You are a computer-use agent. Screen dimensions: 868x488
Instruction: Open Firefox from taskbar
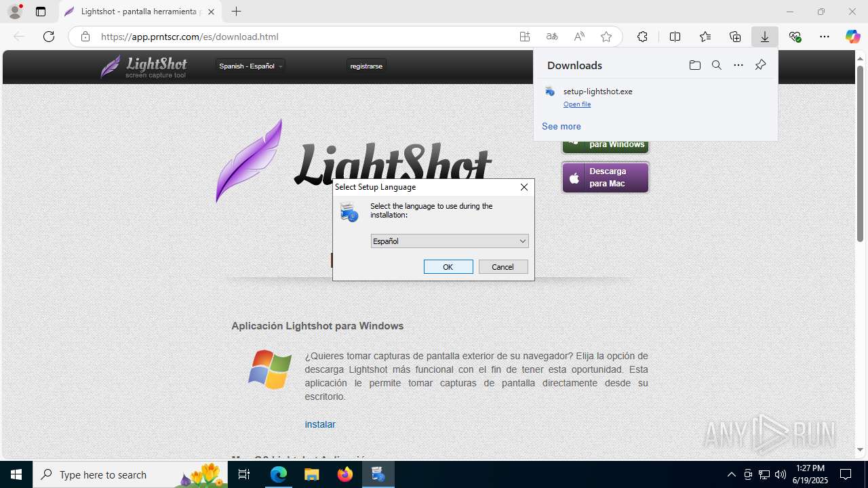click(345, 474)
